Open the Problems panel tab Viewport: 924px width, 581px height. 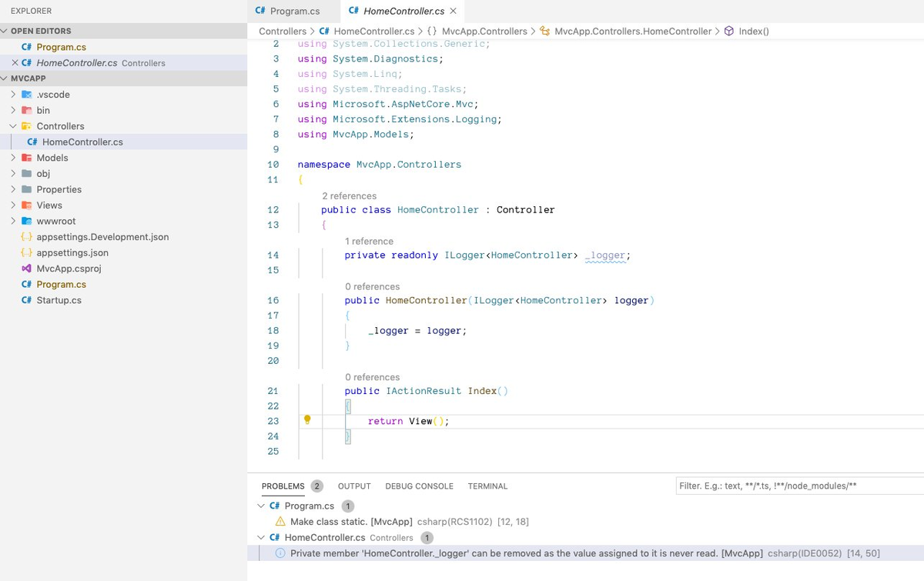283,486
